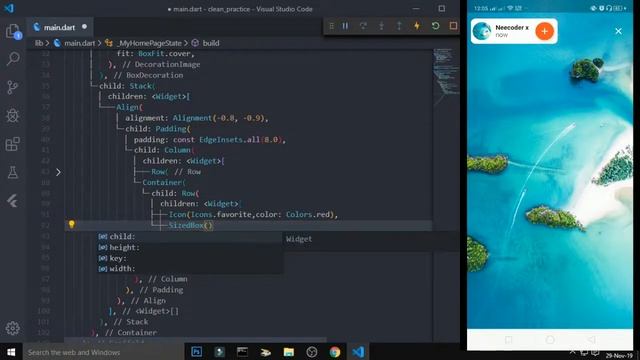The width and height of the screenshot is (640, 360).
Task: Choose the width: suggestion
Action: coord(190,269)
